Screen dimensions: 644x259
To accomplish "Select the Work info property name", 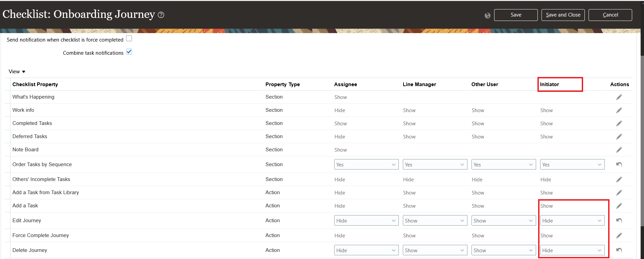I will 23,110.
